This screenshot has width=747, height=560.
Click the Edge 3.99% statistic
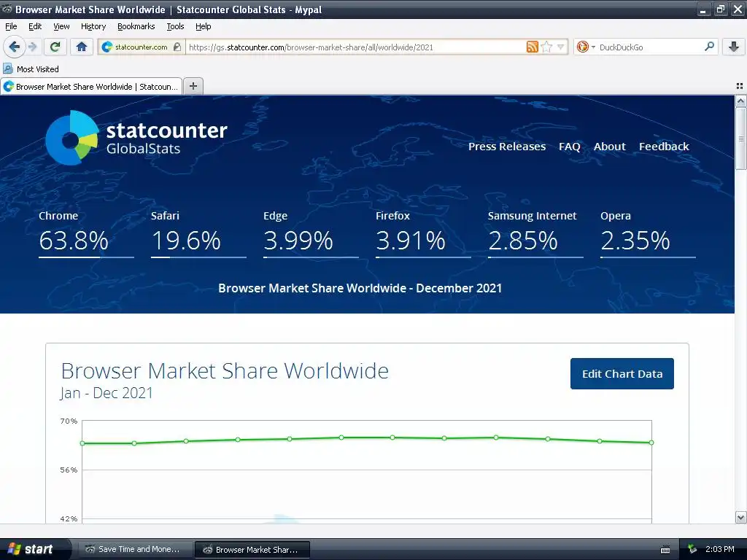[311, 233]
